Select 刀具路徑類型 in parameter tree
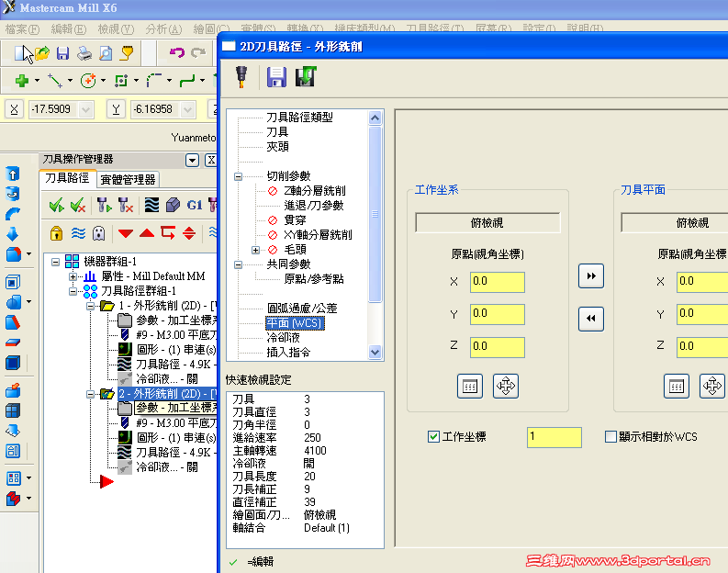 click(299, 117)
